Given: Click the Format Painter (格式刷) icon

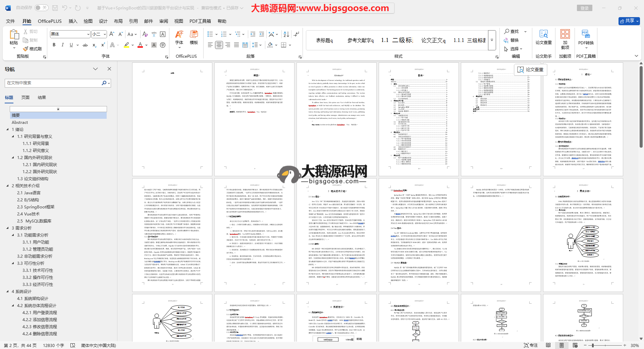Looking at the screenshot, I should click(x=25, y=49).
